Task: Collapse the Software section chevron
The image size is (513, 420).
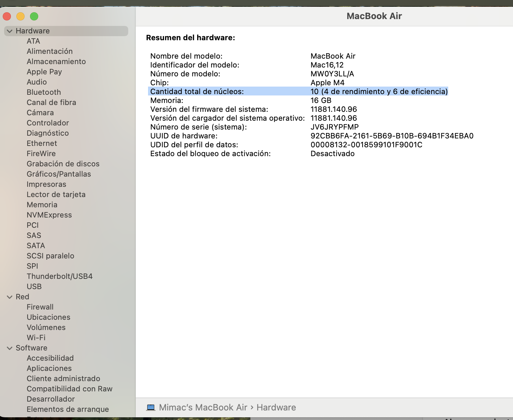Action: coord(10,348)
